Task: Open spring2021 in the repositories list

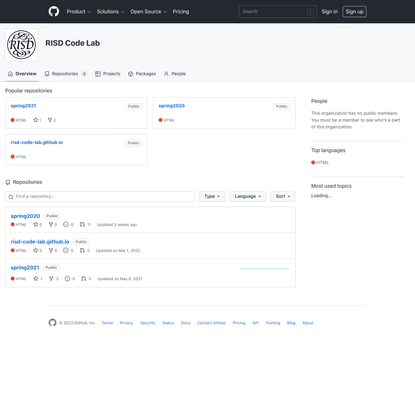Action: (x=25, y=268)
